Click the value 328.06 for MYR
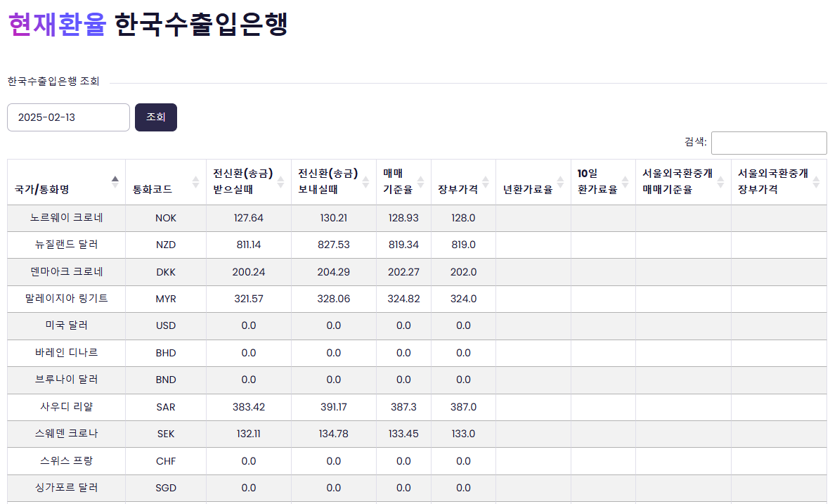830x504 pixels. click(x=334, y=299)
